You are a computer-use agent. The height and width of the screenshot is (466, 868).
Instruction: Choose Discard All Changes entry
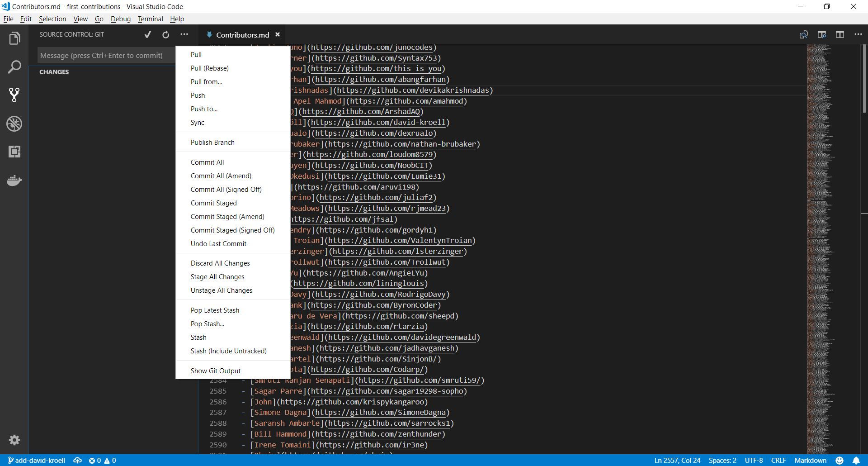click(233, 263)
